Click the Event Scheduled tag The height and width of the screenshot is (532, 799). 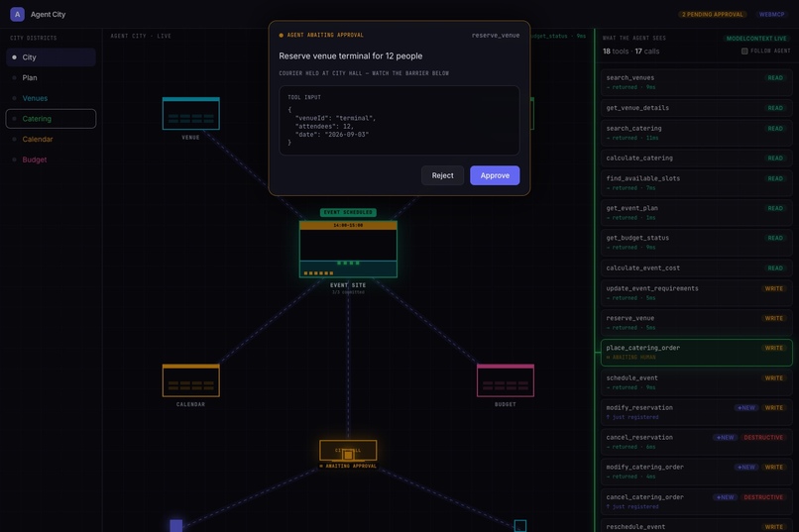(348, 212)
